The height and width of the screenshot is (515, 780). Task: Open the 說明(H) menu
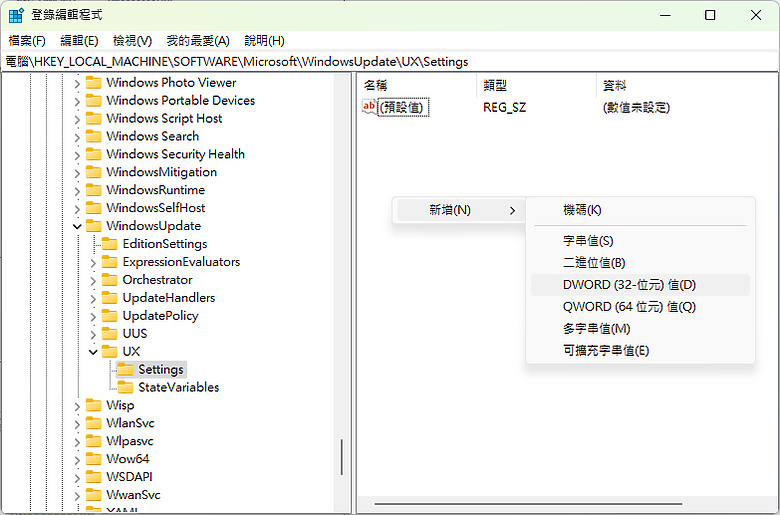pos(264,41)
